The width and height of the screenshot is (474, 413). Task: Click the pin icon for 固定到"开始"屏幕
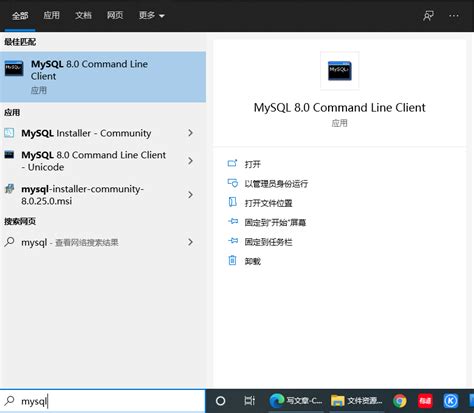233,221
